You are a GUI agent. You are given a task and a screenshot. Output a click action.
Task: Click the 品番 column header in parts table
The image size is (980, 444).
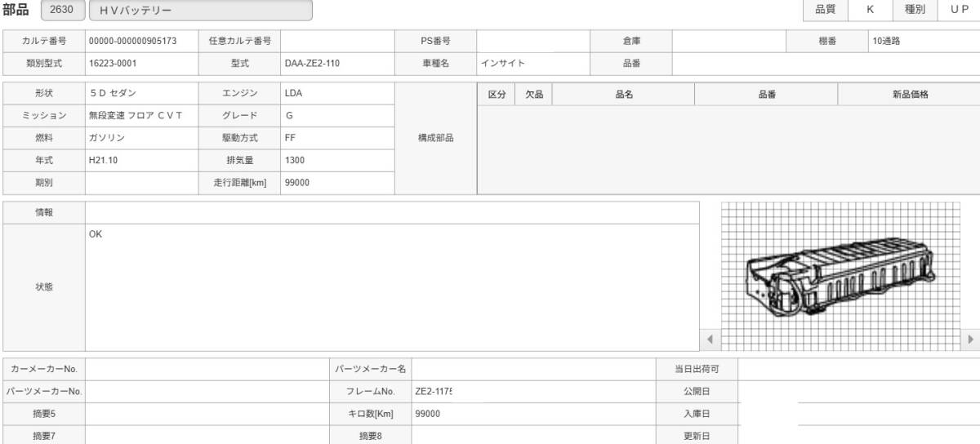766,94
